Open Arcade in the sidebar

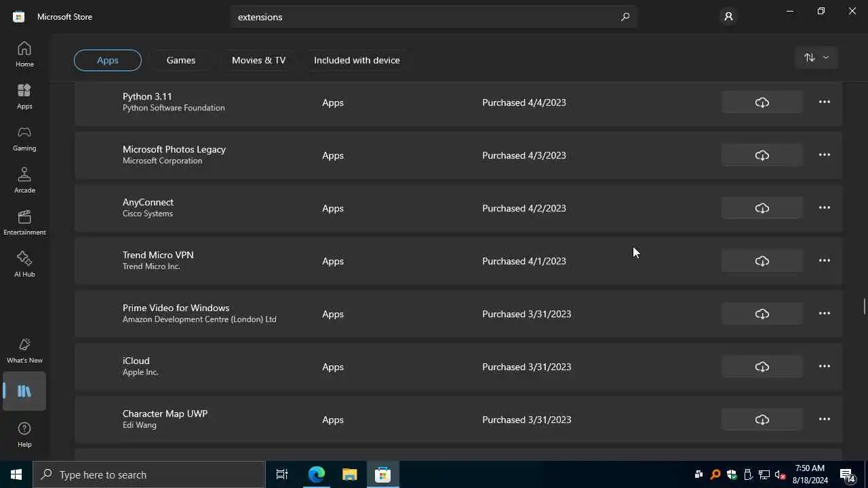(24, 180)
